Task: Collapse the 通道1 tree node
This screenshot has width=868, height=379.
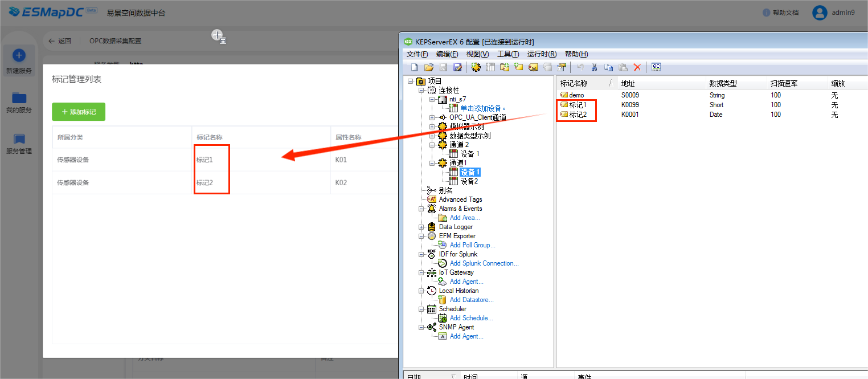Action: pyautogui.click(x=432, y=164)
